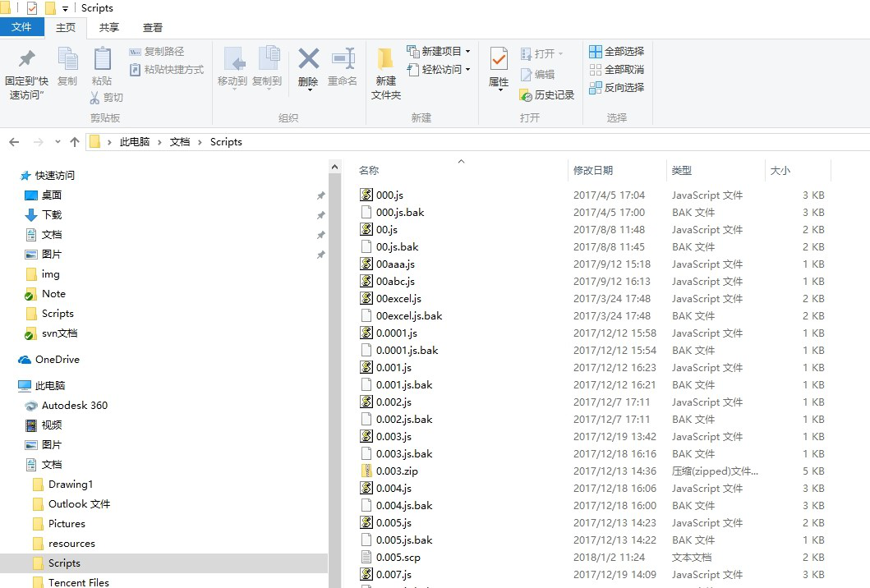
Task: Open the File (文件) tab
Action: click(21, 27)
